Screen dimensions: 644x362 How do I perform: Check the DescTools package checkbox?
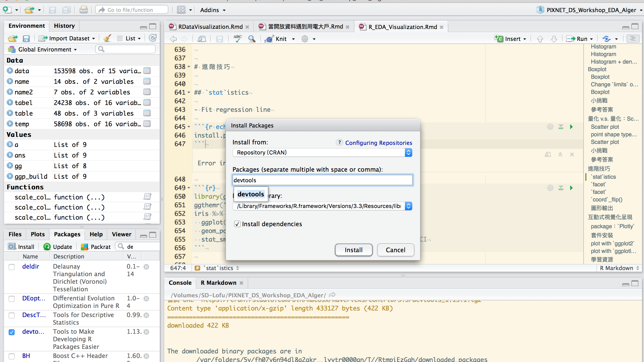(12, 315)
